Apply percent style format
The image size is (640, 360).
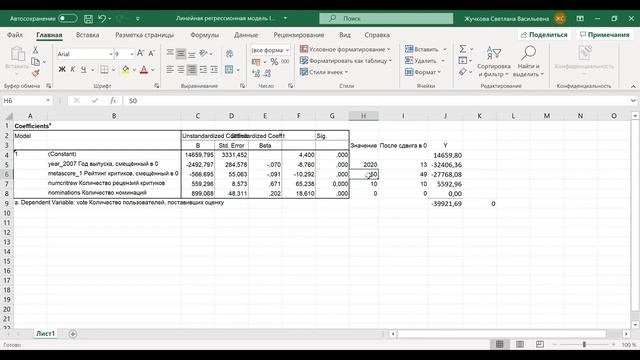click(274, 62)
